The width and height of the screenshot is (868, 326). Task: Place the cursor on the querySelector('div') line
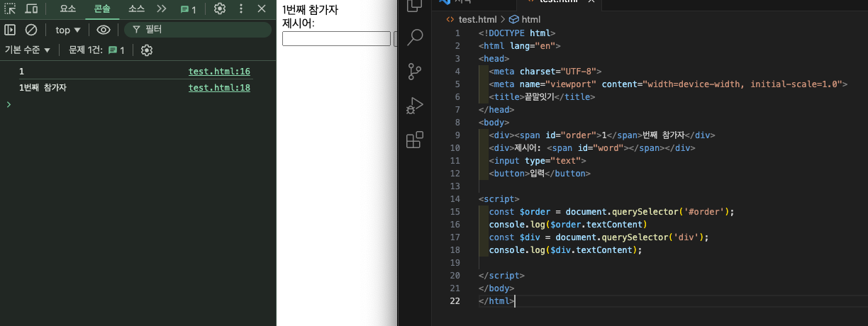tap(599, 237)
